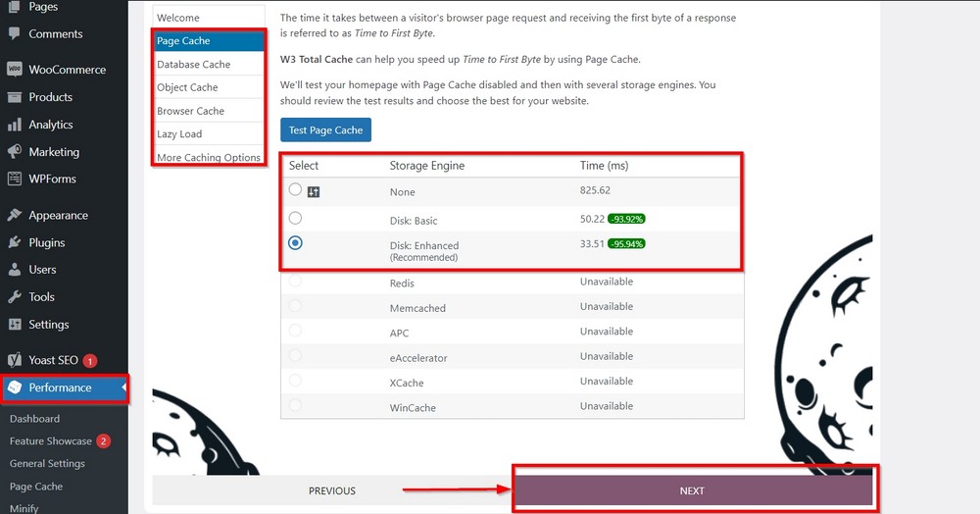Open the Minify submenu link
Image resolution: width=980 pixels, height=514 pixels.
click(24, 508)
